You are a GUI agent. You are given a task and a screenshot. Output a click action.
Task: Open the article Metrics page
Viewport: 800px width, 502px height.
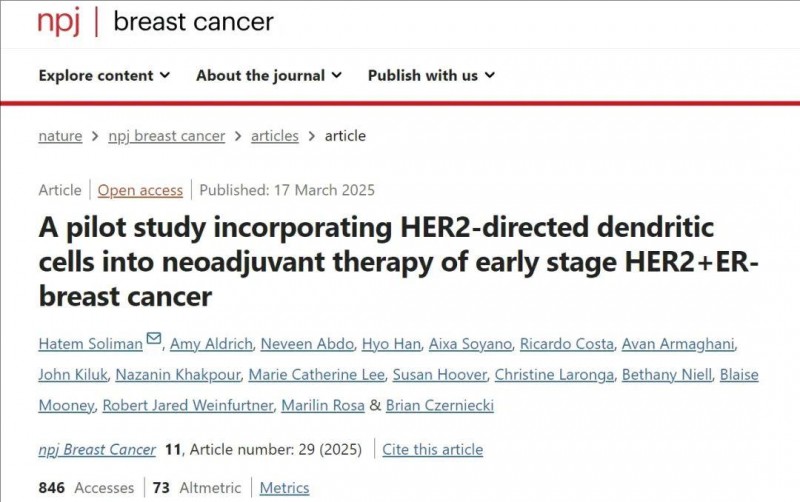tap(284, 488)
